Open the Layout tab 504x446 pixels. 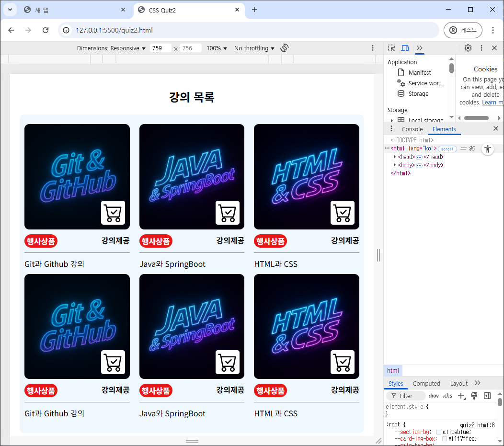point(458,383)
